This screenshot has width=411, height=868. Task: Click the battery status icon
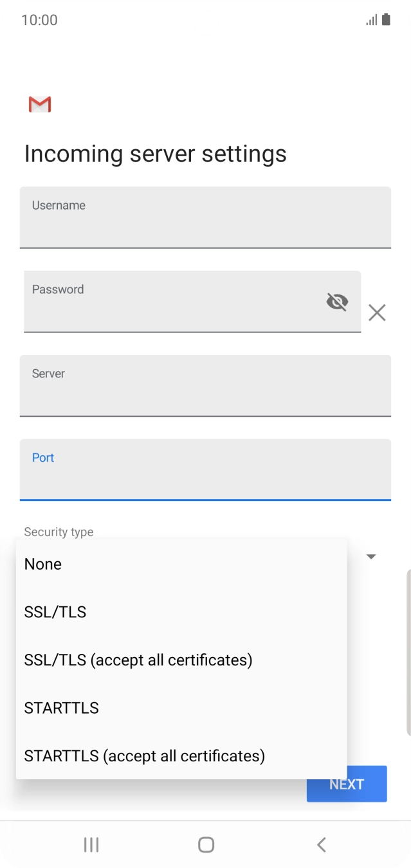[x=387, y=20]
